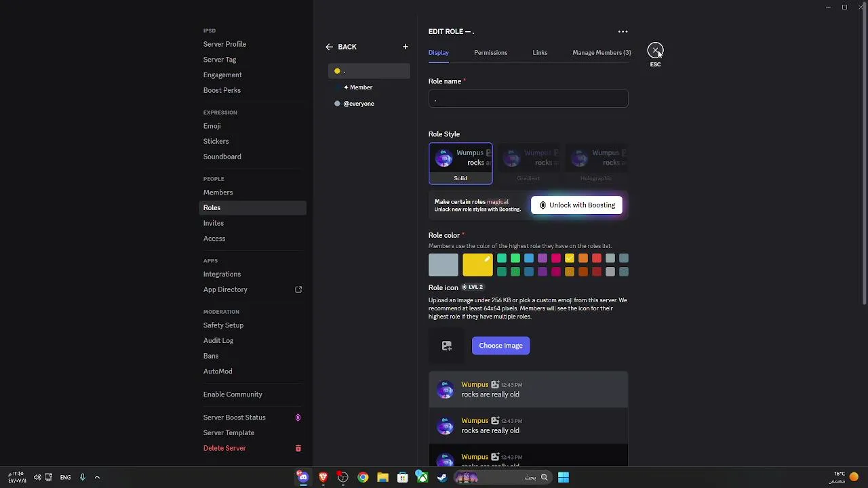Viewport: 868px width, 488px height.
Task: Click the back arrow icon beside BACK
Action: [329, 47]
